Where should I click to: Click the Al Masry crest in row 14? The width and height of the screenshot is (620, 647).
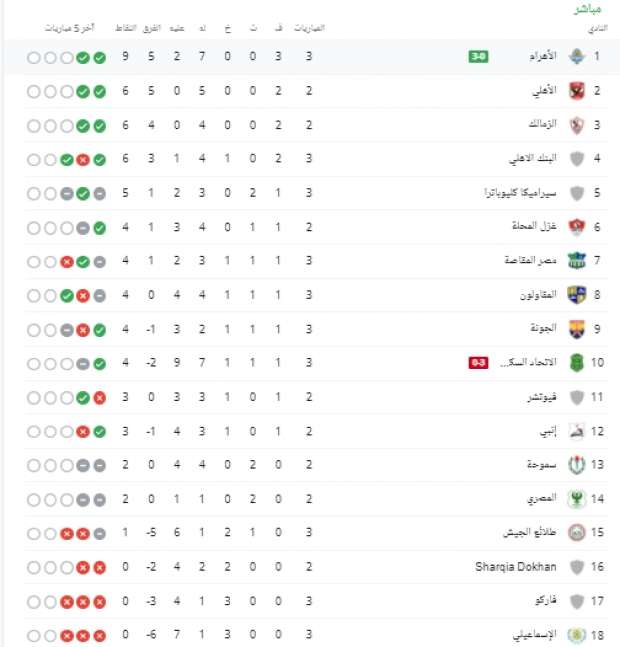point(577,499)
